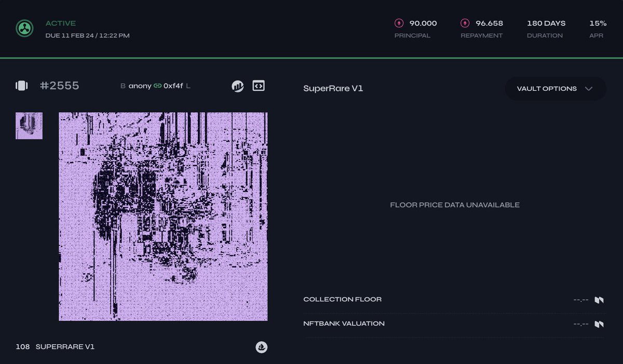Click the ETH icon at artwork bottom left
The image size is (623, 364).
click(262, 347)
